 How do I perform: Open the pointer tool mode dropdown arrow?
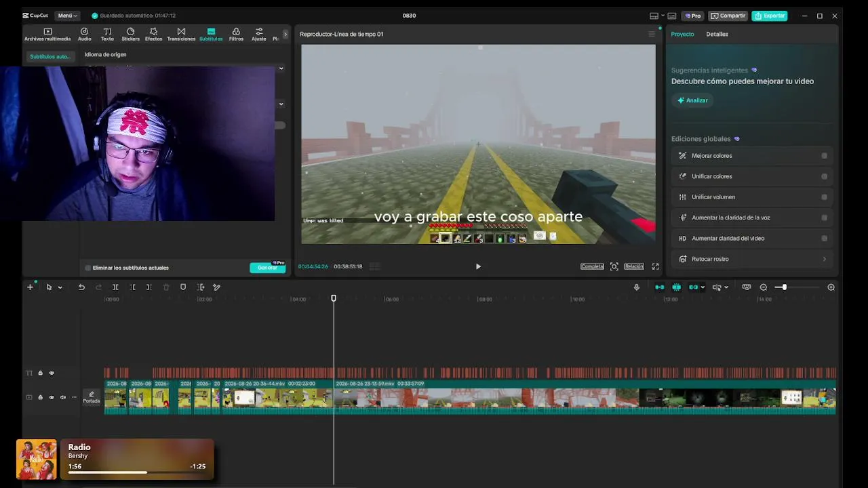[x=60, y=287]
